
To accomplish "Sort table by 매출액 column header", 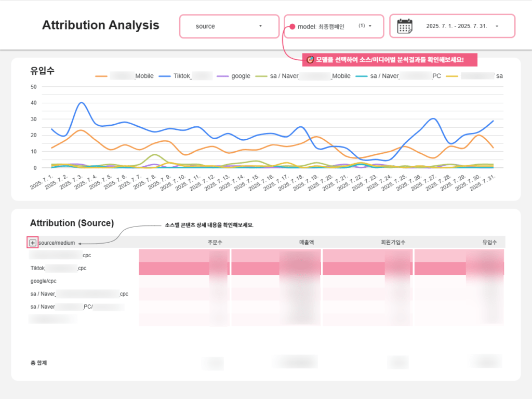I will [x=308, y=242].
